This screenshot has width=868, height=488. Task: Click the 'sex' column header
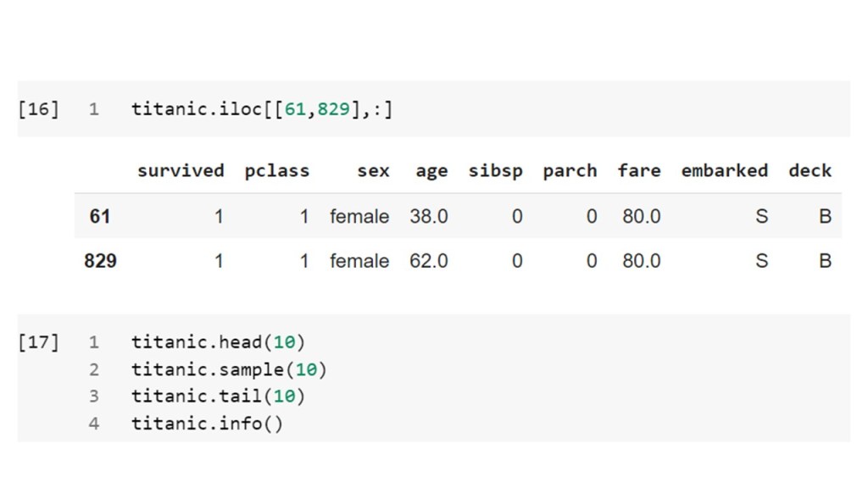pos(373,170)
